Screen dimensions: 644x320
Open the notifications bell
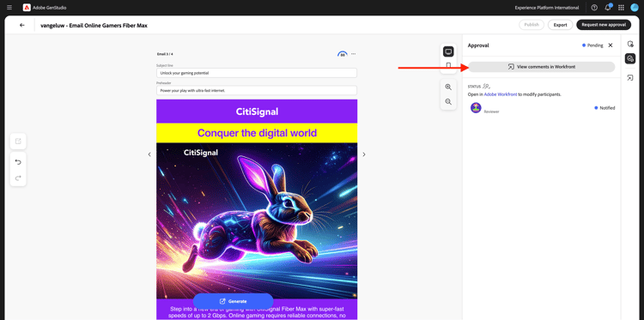608,8
